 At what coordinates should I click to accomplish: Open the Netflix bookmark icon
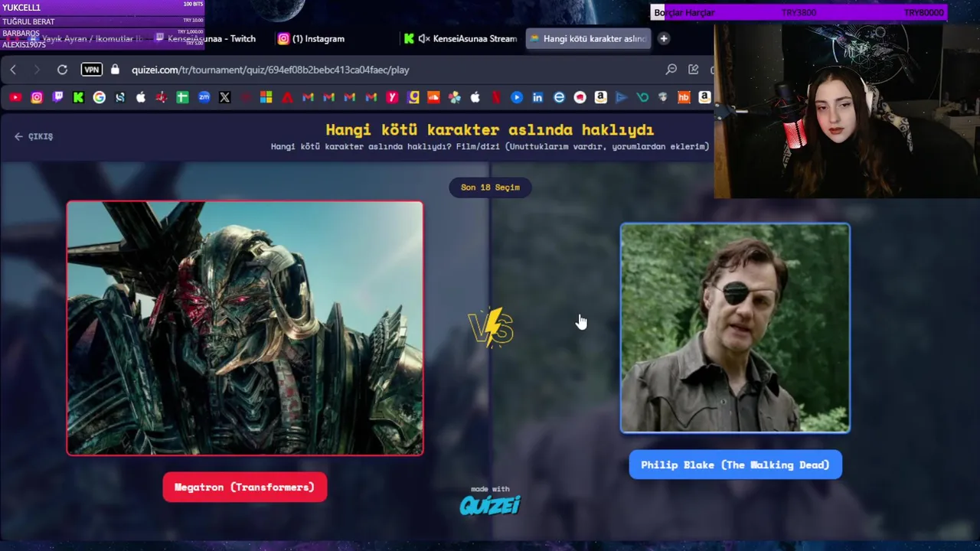pos(496,97)
